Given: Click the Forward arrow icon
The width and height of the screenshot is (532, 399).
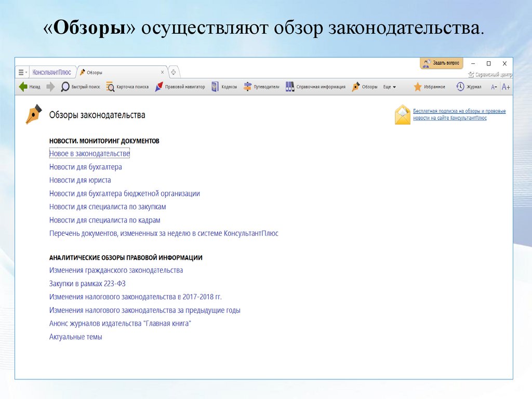Looking at the screenshot, I should pos(50,87).
